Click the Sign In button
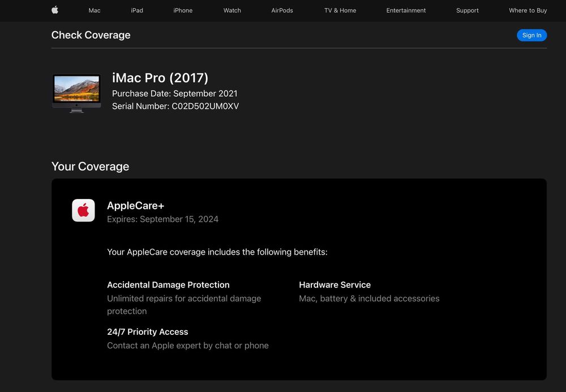The height and width of the screenshot is (392, 566). click(531, 35)
